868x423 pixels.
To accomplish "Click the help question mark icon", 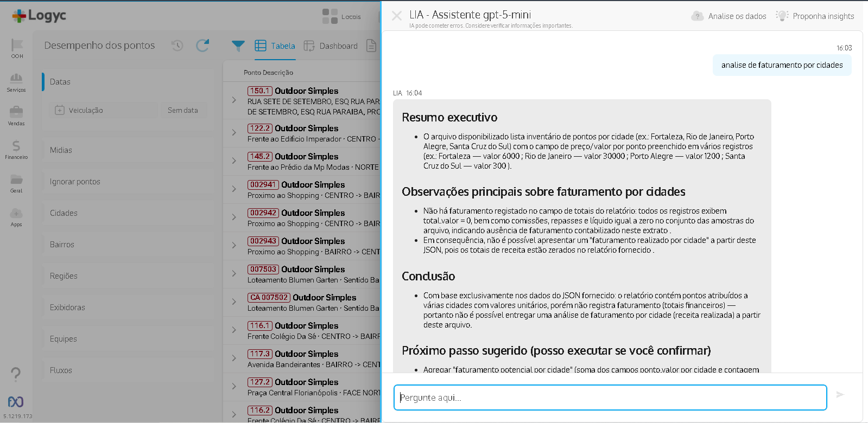I will [x=16, y=374].
